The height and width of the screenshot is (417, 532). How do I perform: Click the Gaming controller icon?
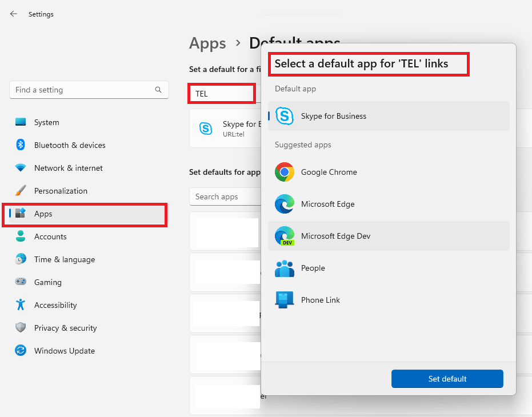click(21, 282)
